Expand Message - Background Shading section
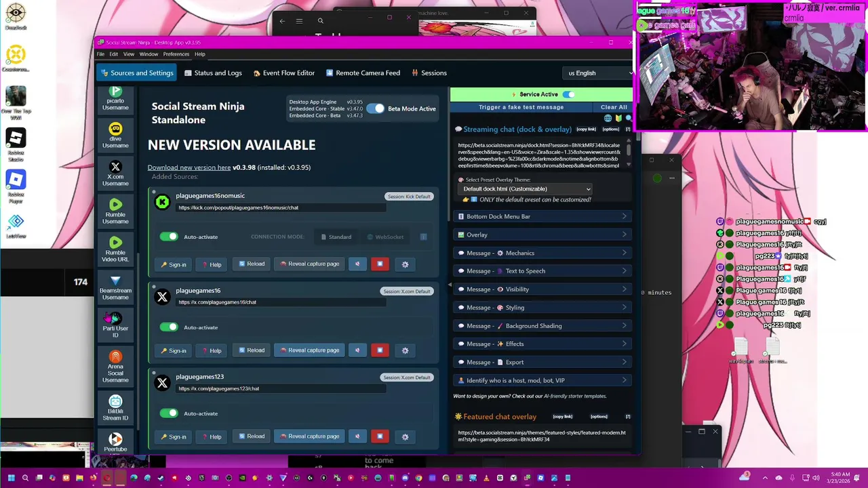This screenshot has height=488, width=868. [542, 326]
